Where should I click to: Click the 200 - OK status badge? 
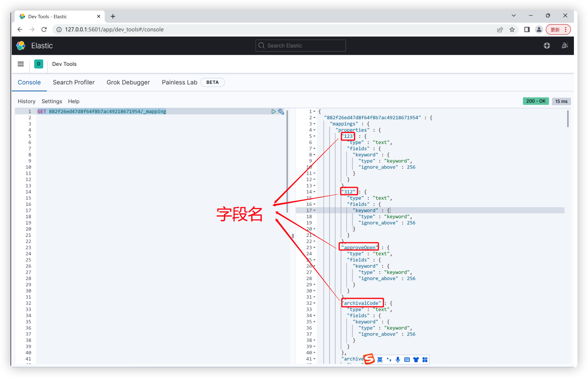coord(536,101)
